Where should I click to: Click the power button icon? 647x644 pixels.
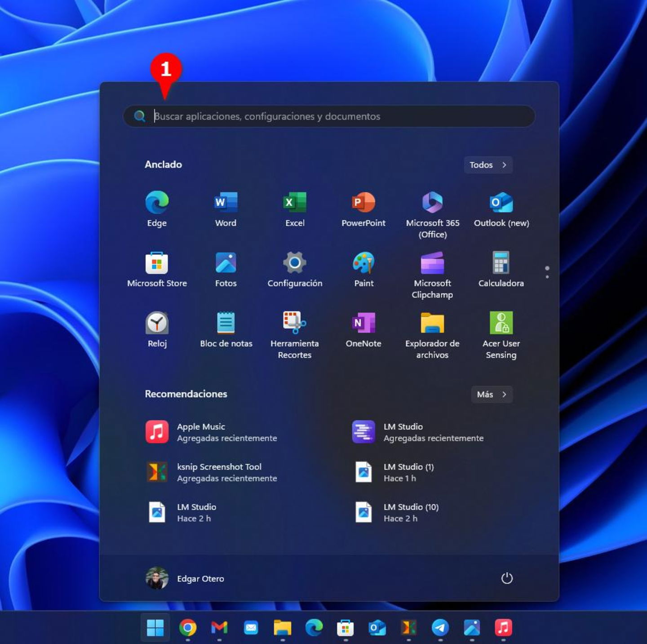507,578
